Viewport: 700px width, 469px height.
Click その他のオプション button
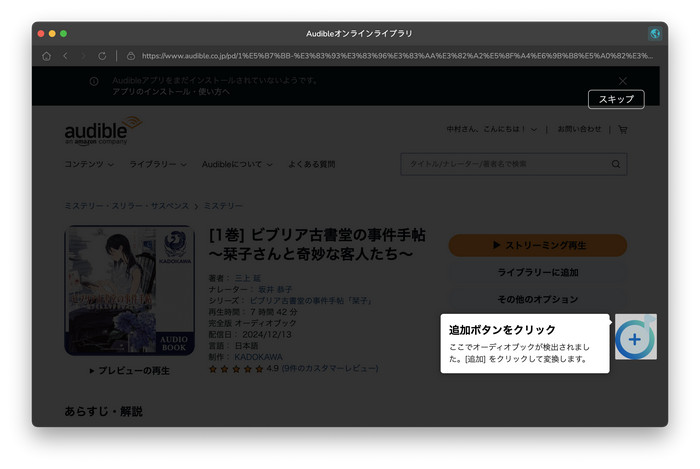click(538, 299)
